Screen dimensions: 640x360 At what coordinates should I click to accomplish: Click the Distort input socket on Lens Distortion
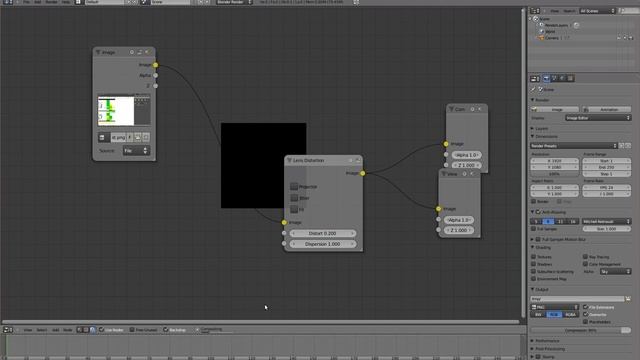coord(284,233)
